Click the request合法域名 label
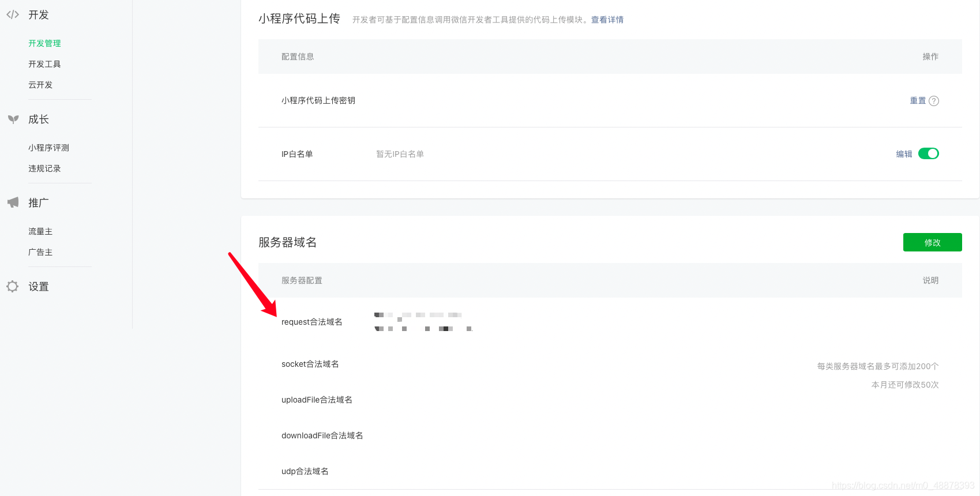 point(312,322)
